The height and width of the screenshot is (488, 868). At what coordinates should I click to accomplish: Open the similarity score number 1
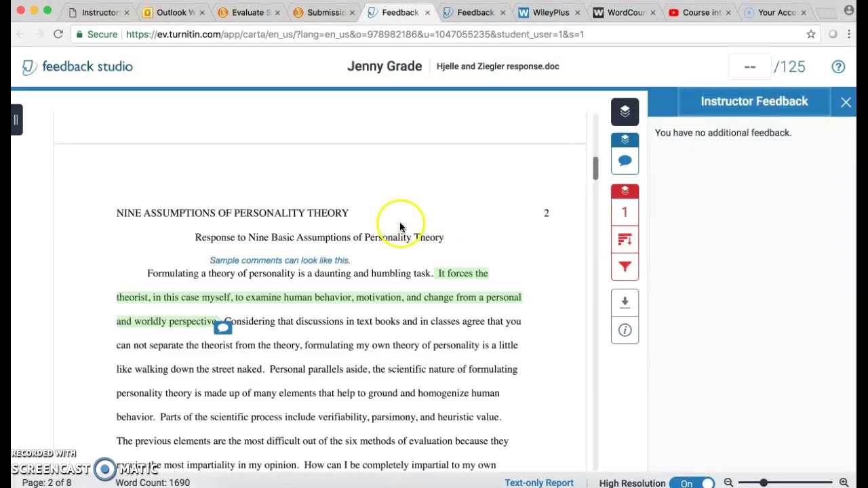625,212
